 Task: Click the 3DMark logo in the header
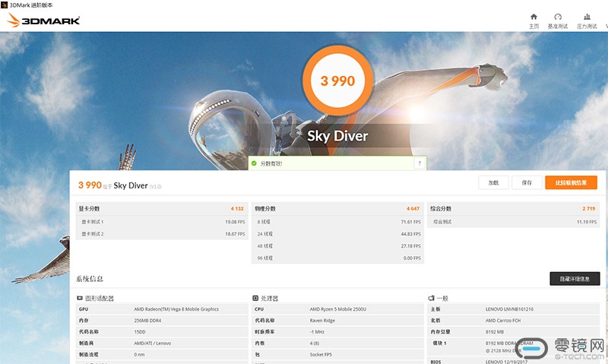[43, 21]
